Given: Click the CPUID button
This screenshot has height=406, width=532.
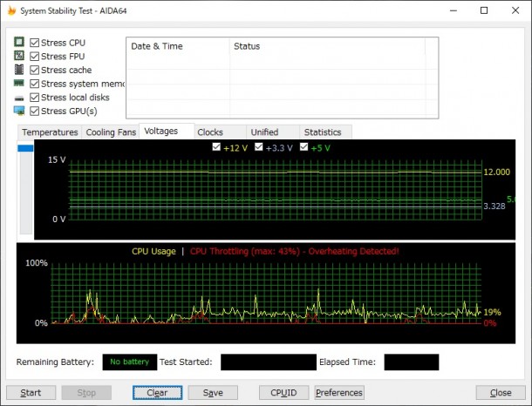Looking at the screenshot, I should point(283,393).
